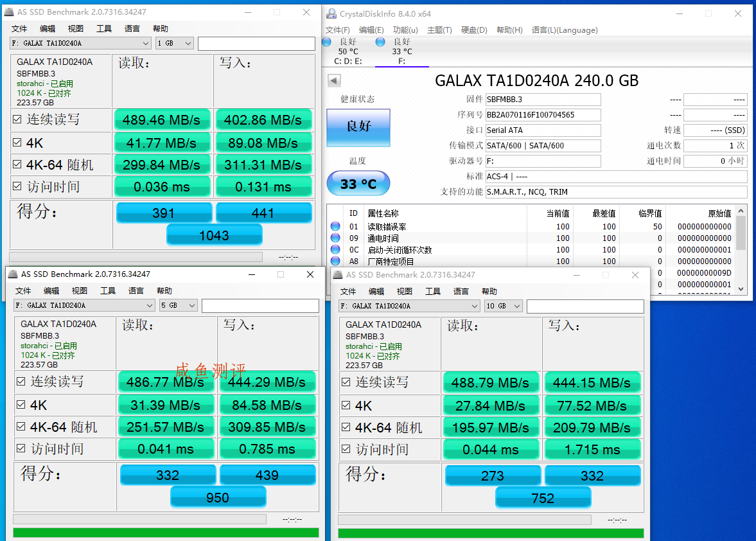Open 文件 menu in the 1 GB AS SSD window
The height and width of the screenshot is (541, 756).
(x=19, y=28)
